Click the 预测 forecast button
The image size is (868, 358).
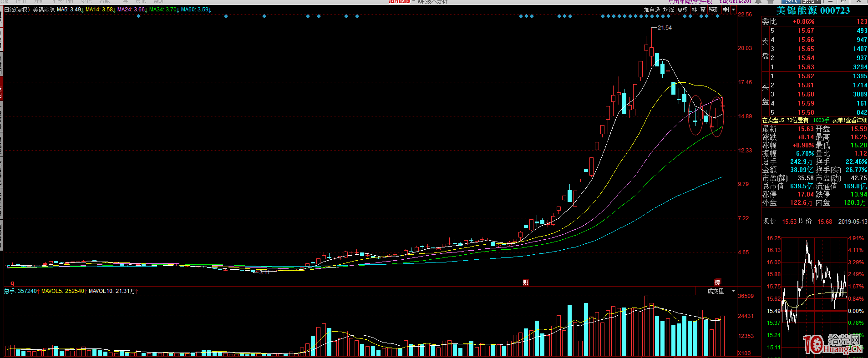pos(714,10)
